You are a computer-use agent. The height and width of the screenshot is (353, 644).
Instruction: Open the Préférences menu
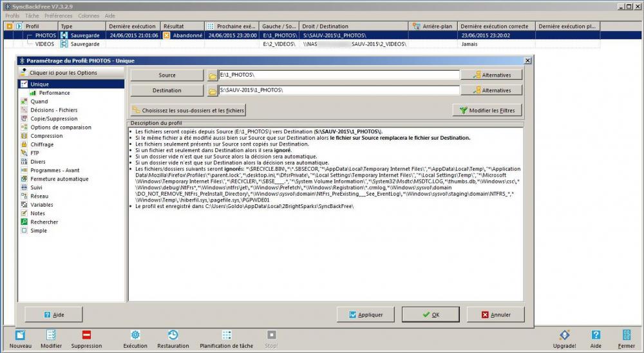click(59, 15)
